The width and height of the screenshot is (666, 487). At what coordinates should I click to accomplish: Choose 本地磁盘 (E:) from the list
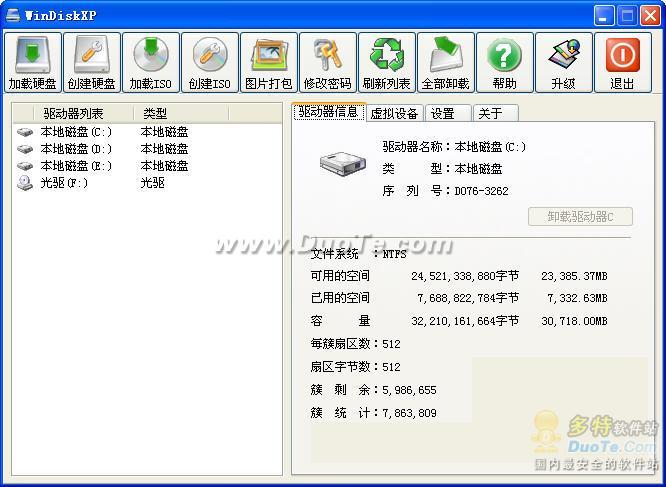click(x=76, y=166)
